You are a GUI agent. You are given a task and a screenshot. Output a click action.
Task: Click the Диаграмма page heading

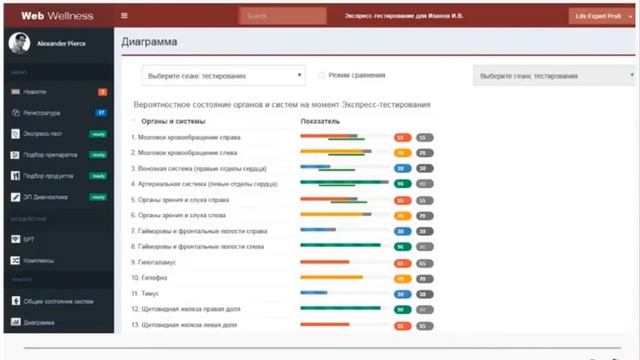point(149,42)
